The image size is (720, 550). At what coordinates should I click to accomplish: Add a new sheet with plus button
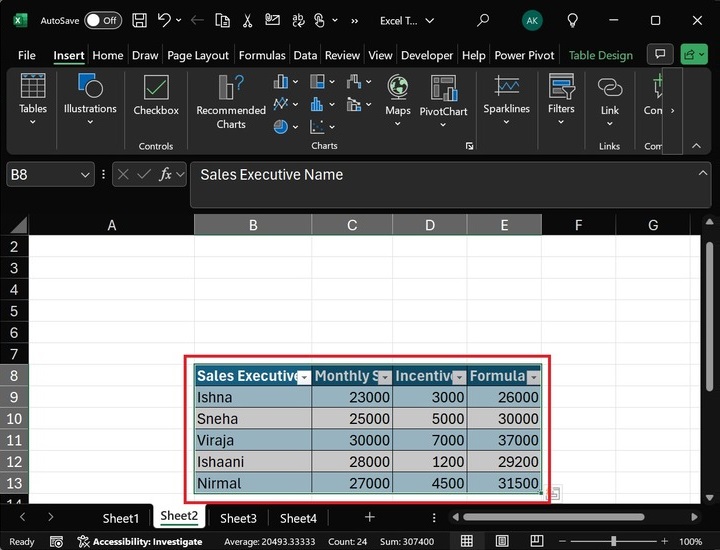pyautogui.click(x=369, y=517)
